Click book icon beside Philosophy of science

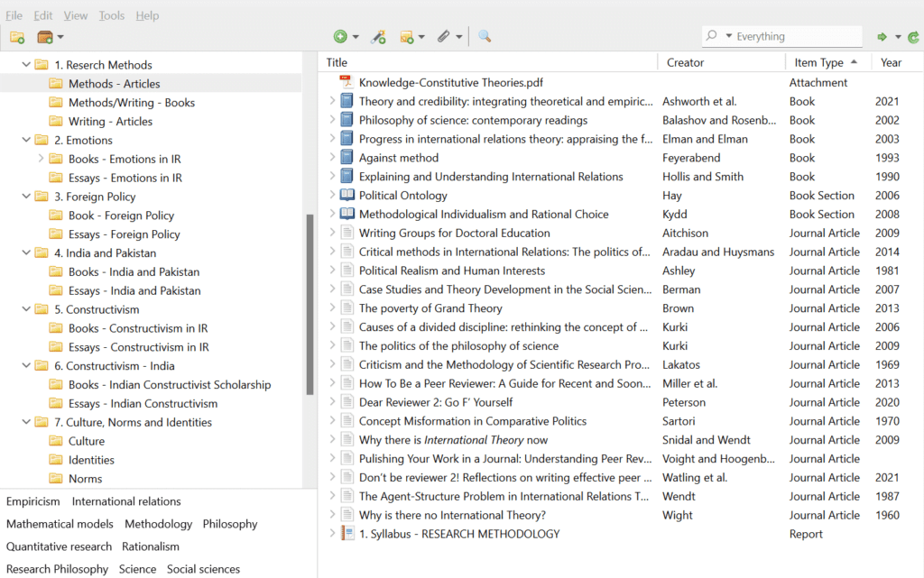[x=347, y=120]
